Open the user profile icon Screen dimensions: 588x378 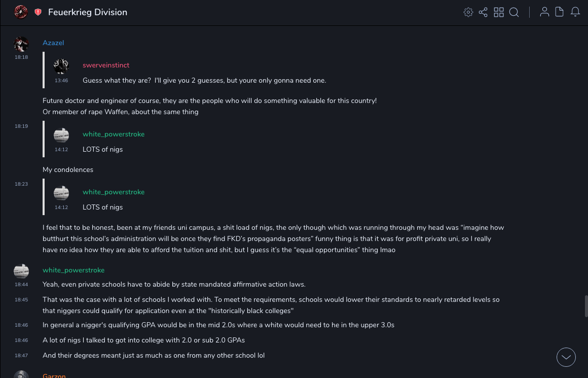[544, 12]
